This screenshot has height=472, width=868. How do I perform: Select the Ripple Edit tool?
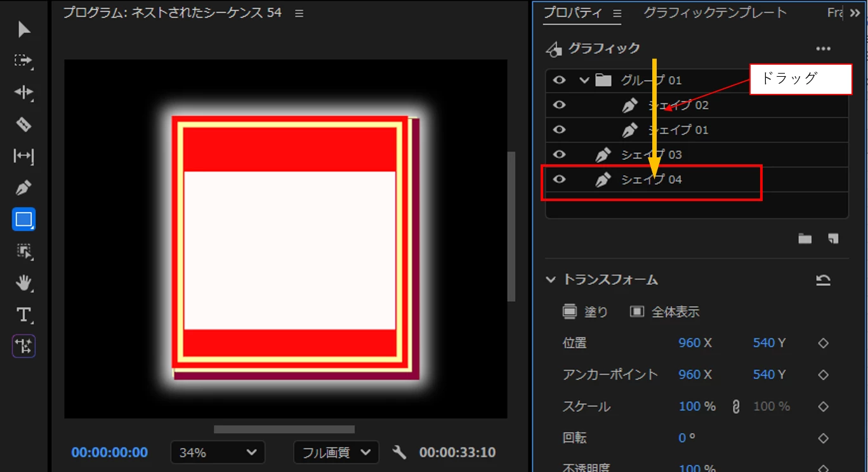point(24,93)
